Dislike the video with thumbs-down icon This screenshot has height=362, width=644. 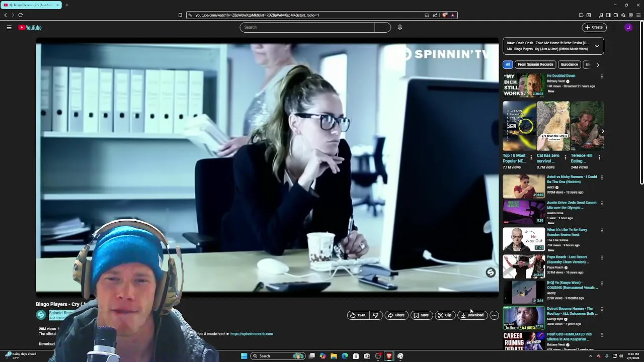pos(375,315)
